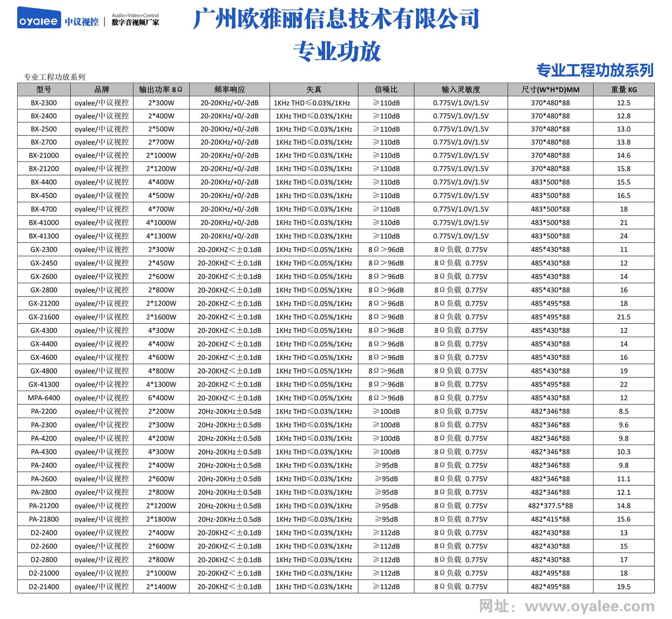Select the PA-2400 model cell

pos(44,465)
